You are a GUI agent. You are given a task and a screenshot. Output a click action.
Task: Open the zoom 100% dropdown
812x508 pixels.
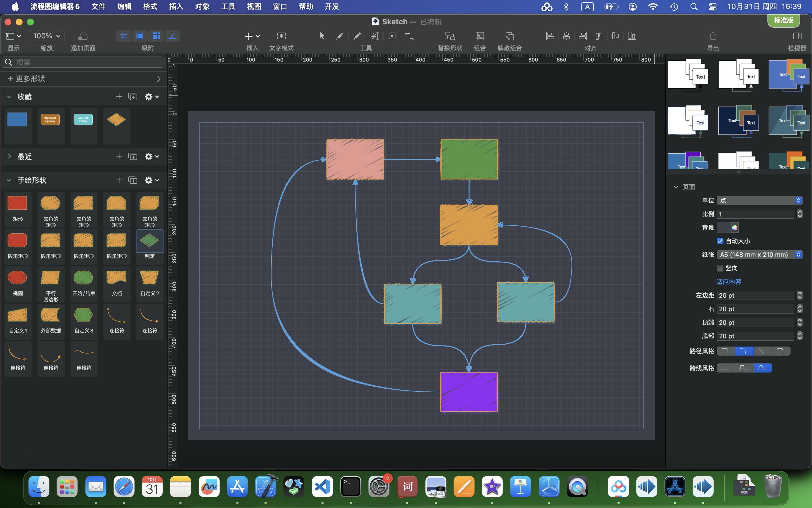pyautogui.click(x=47, y=36)
